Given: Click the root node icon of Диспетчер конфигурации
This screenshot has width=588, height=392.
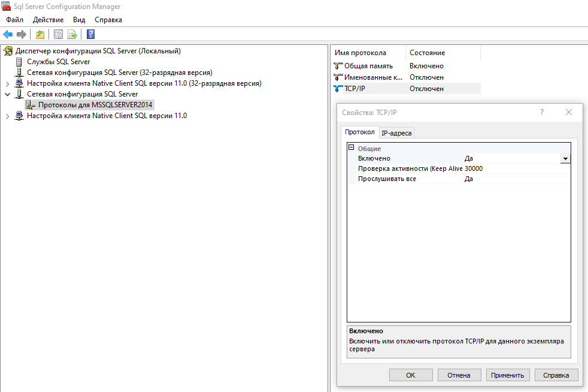Looking at the screenshot, I should point(8,51).
